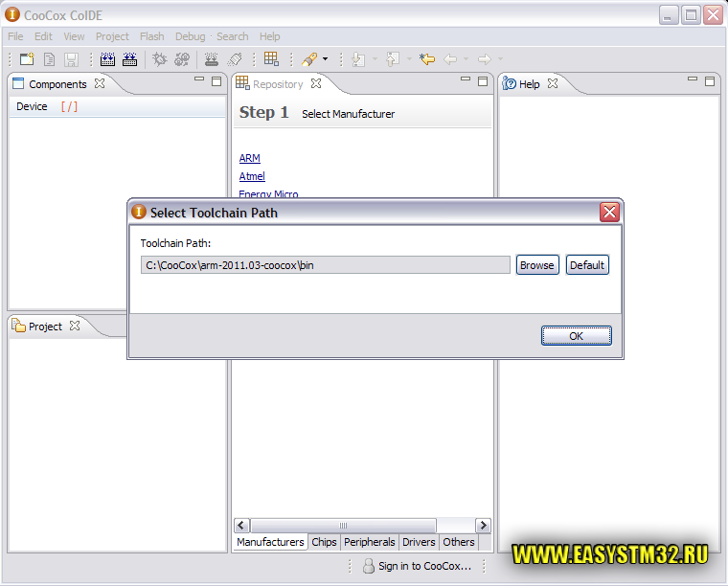The image size is (728, 586).
Task: Close the Repository view tab
Action: 316,83
